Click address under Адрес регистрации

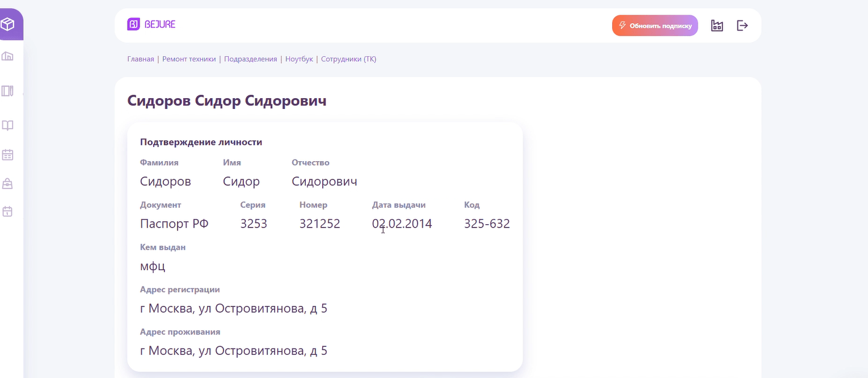[x=234, y=309]
